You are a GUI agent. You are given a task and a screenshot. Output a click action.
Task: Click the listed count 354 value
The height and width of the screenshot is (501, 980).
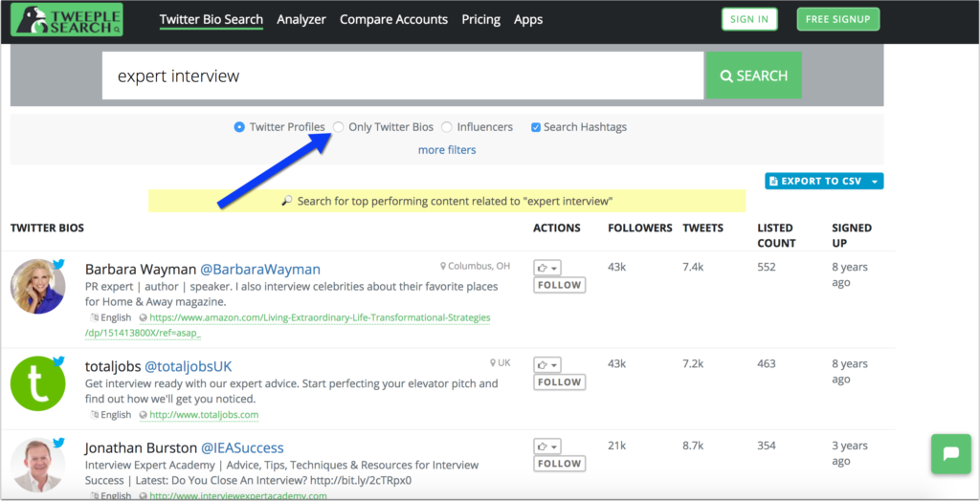pos(767,446)
